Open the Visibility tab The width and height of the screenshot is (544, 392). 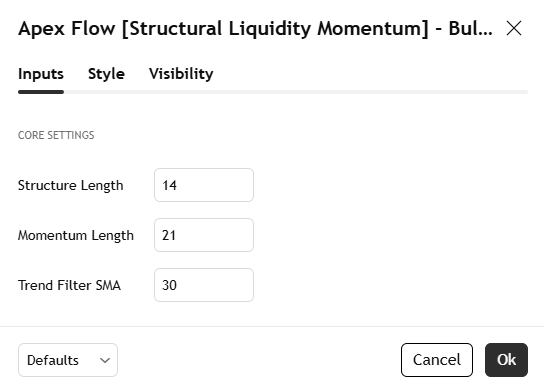coord(181,74)
